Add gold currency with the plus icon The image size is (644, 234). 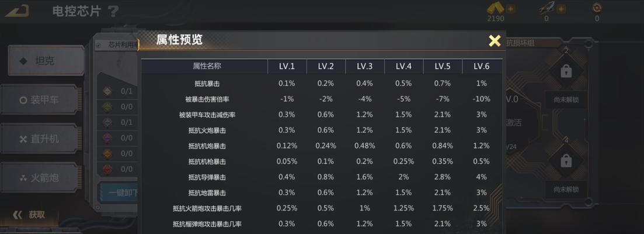(x=510, y=9)
